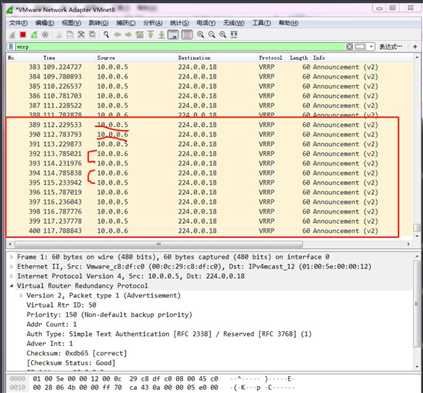Screen dimensions: 423x393
Task: Sort packets by the Destination column header
Action: pos(194,58)
